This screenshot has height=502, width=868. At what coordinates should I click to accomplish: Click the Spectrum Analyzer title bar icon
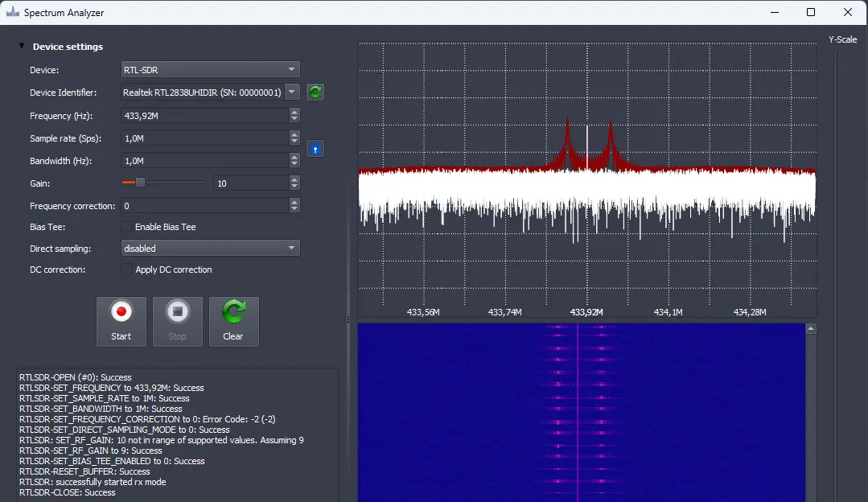point(12,13)
